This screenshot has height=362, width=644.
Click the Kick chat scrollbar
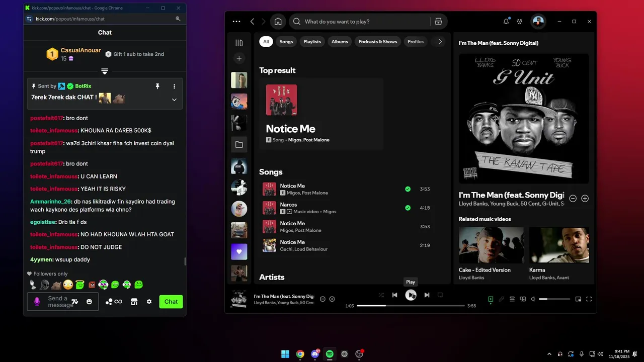185,261
